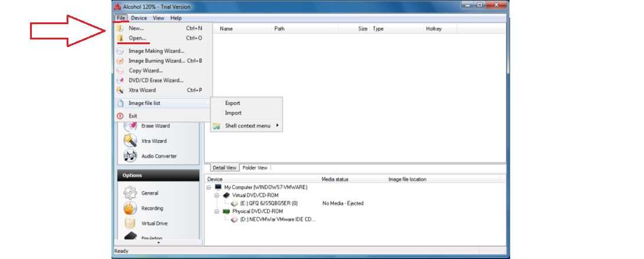Click the red Exit icon
This screenshot has height=259, width=644.
(120, 116)
